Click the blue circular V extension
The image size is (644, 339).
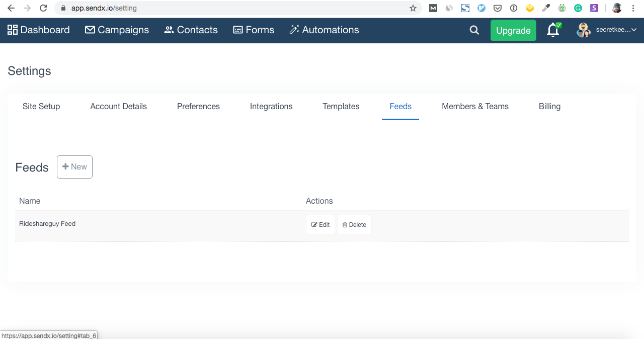tap(481, 8)
